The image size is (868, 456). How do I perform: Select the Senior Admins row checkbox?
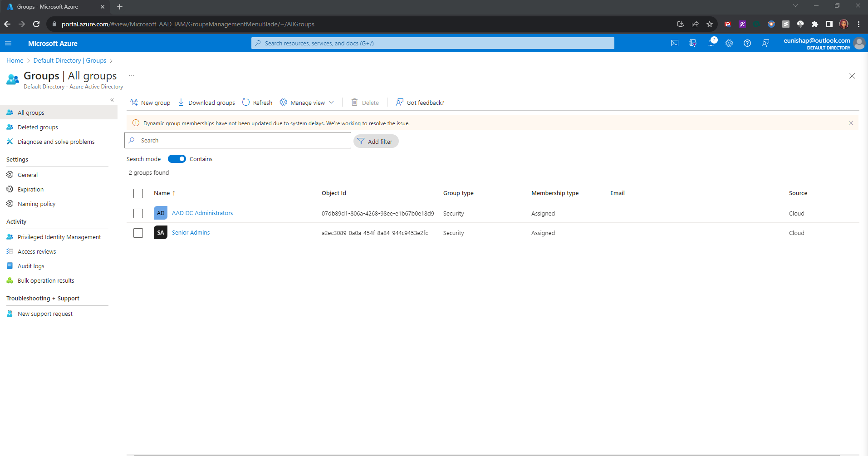(138, 233)
